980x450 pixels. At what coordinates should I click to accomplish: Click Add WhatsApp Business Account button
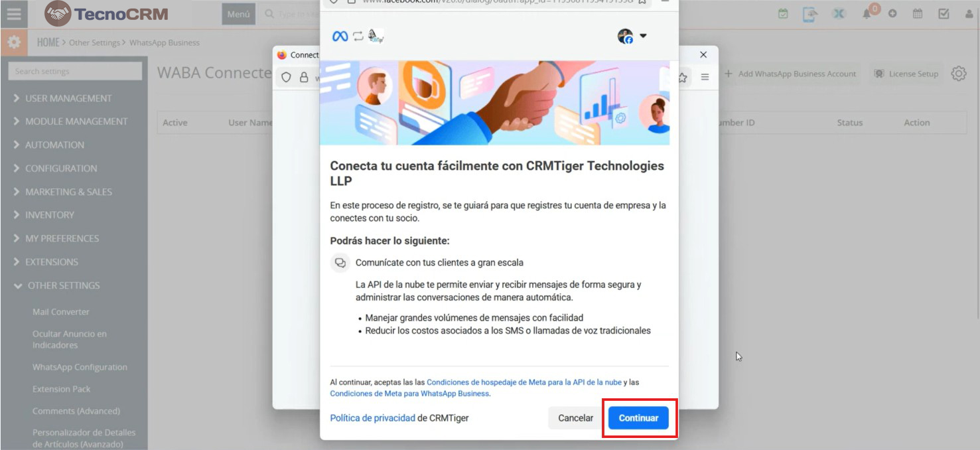coord(790,74)
